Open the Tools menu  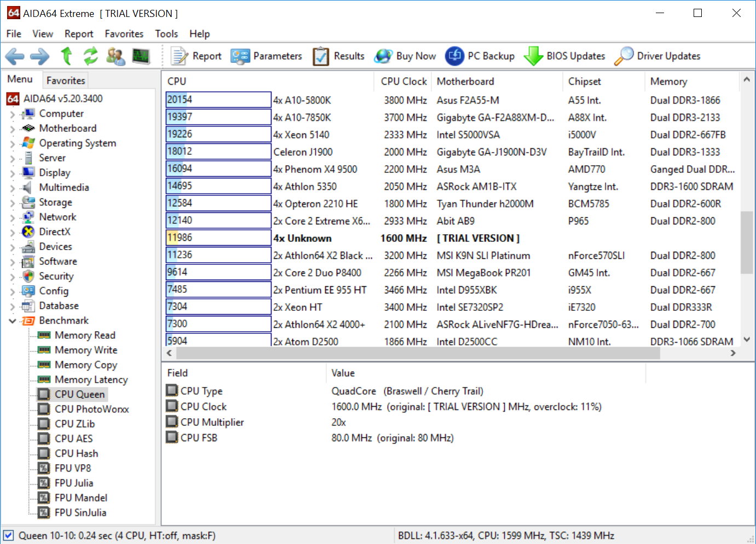166,34
